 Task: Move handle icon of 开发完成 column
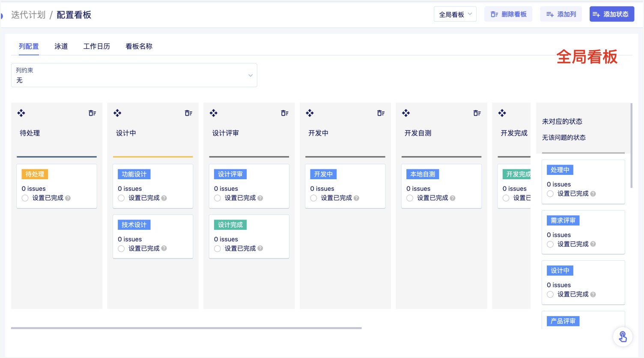502,113
